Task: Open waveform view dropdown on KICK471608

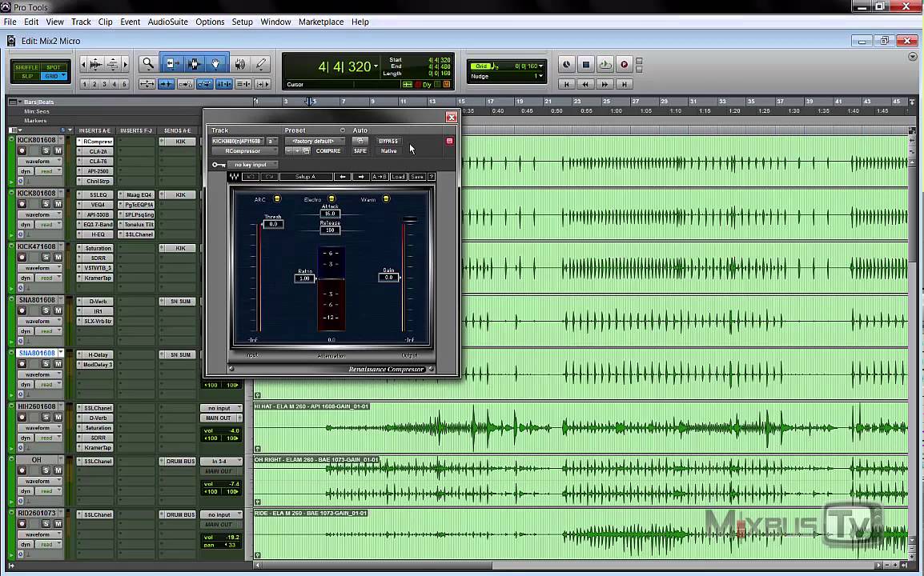Action: tap(39, 268)
